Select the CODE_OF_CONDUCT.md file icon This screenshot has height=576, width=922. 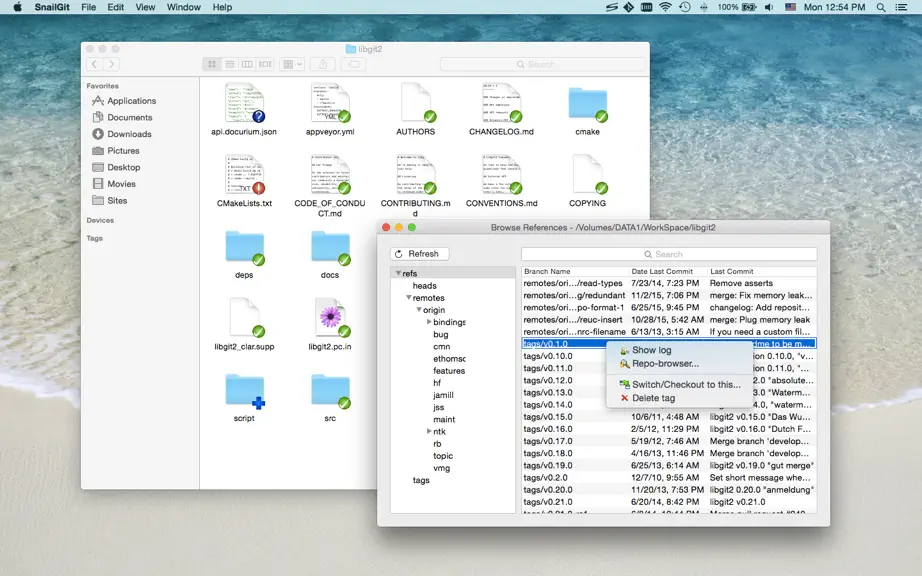330,174
